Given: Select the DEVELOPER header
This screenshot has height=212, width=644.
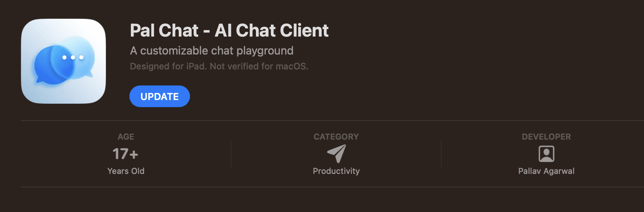Looking at the screenshot, I should pos(546,137).
